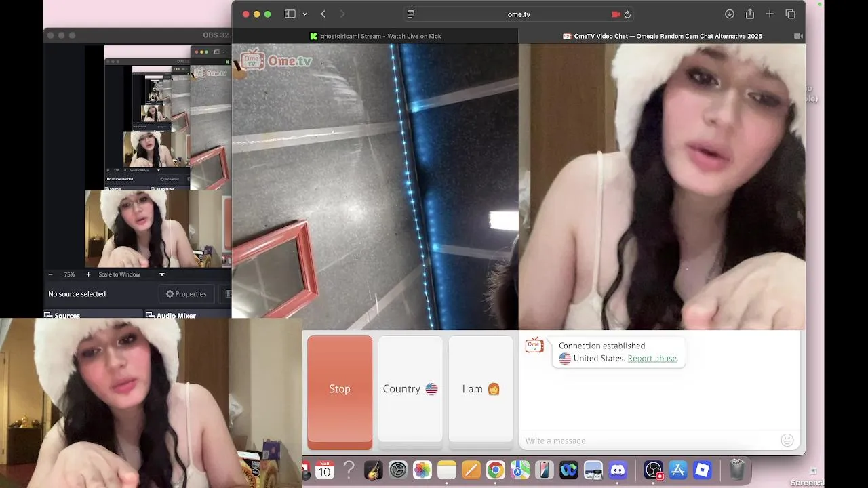Open the page menu icon in the address bar
The image size is (868, 488).
pyautogui.click(x=410, y=14)
